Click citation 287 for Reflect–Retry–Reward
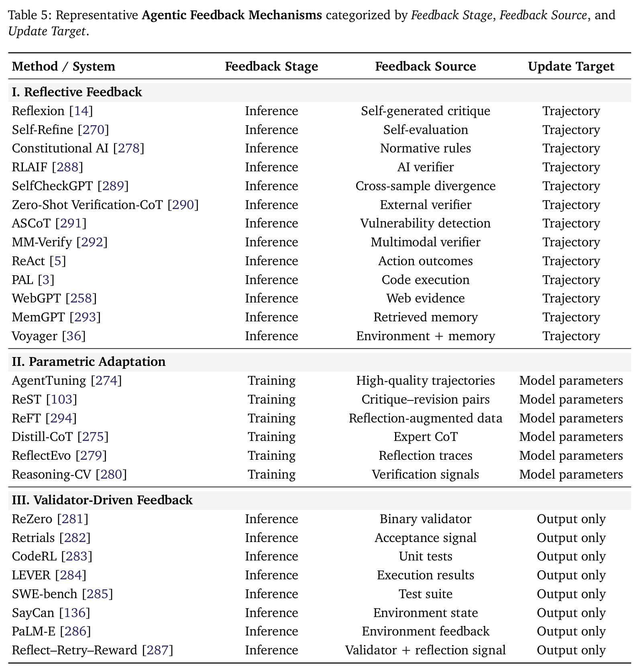 pyautogui.click(x=158, y=650)
